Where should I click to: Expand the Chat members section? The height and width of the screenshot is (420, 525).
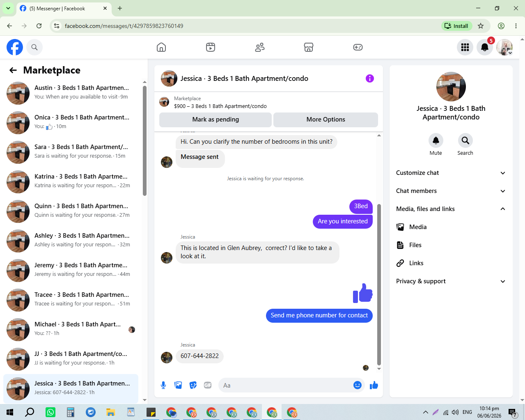click(x=451, y=191)
